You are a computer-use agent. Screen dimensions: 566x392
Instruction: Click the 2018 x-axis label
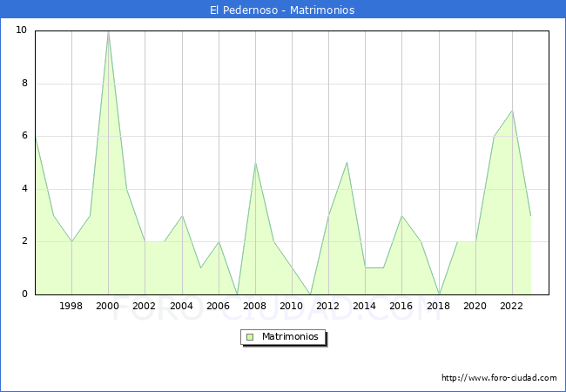(439, 306)
